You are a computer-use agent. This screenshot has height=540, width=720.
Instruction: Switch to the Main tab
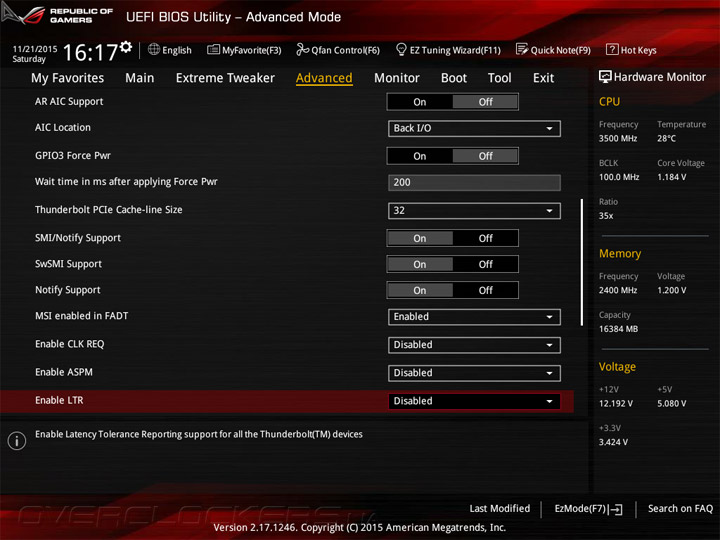(x=140, y=78)
